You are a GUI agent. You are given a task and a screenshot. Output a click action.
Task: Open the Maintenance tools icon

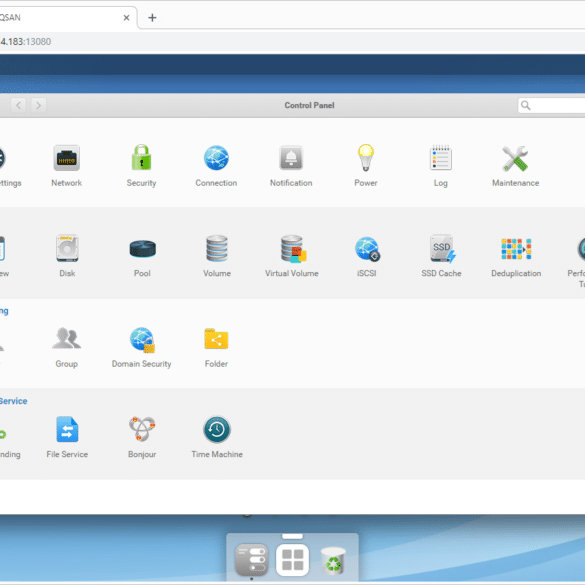click(515, 158)
